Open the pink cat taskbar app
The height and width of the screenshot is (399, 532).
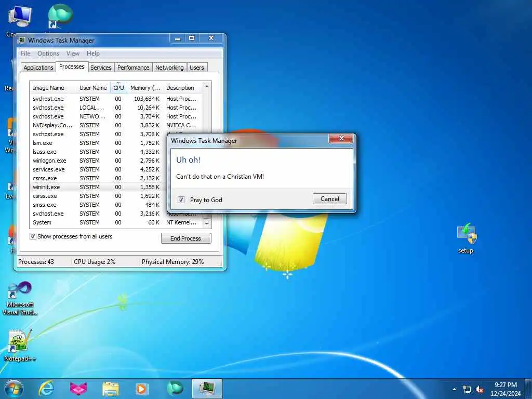point(78,389)
